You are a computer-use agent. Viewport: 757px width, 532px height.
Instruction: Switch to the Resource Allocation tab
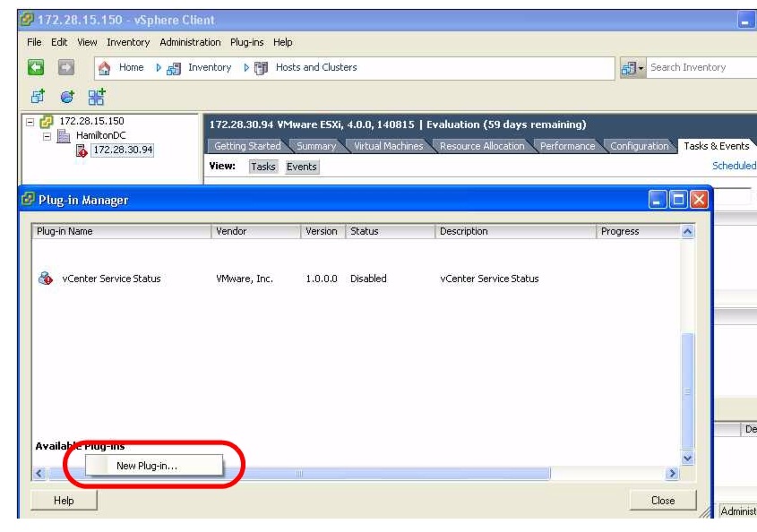tap(482, 146)
